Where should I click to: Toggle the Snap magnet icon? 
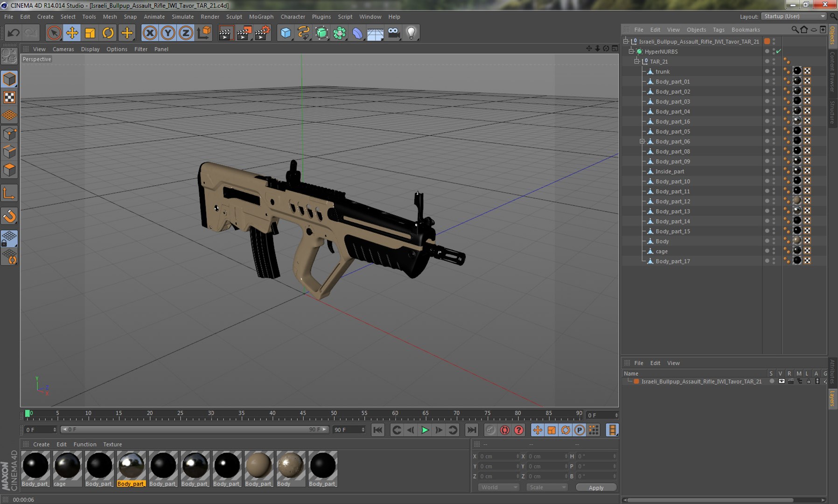[9, 216]
